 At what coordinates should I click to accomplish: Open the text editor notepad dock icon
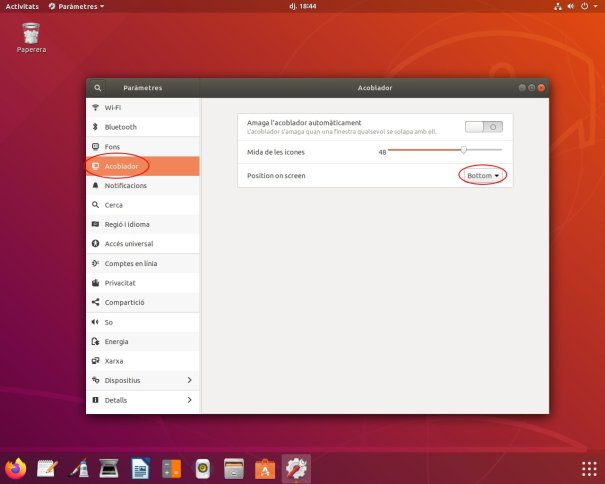(x=47, y=469)
